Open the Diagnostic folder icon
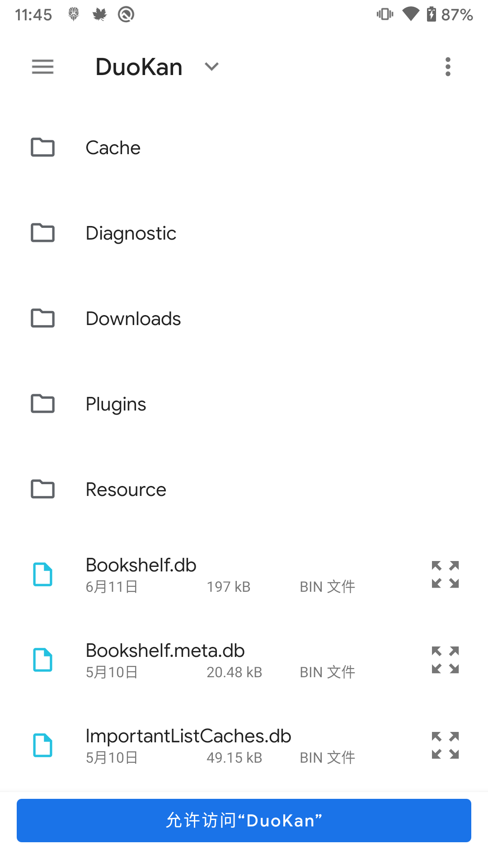Image resolution: width=488 pixels, height=868 pixels. [x=42, y=233]
